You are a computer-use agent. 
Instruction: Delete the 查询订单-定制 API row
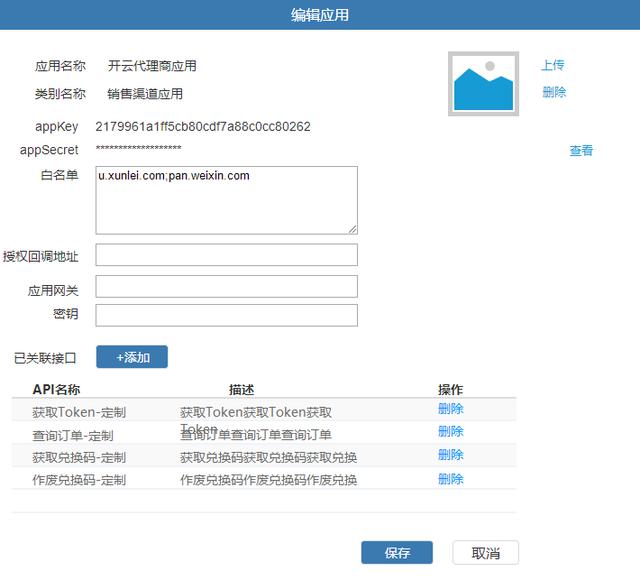coord(451,431)
